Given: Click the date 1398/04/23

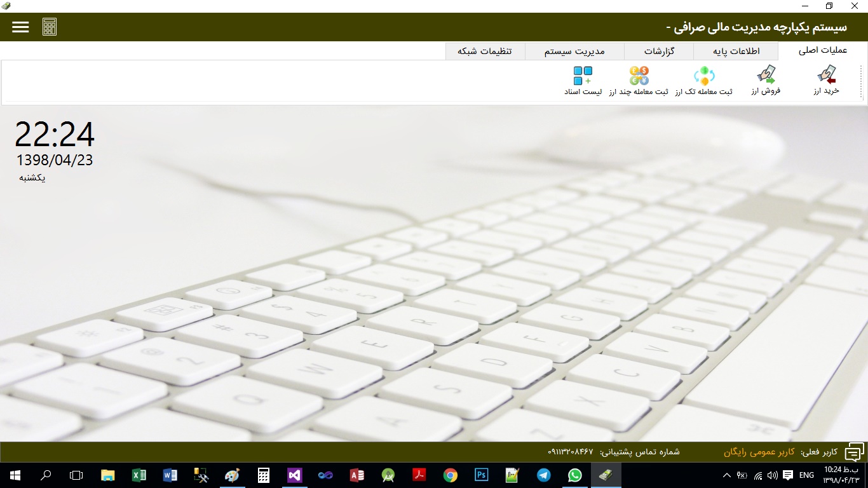Looking at the screenshot, I should 55,160.
